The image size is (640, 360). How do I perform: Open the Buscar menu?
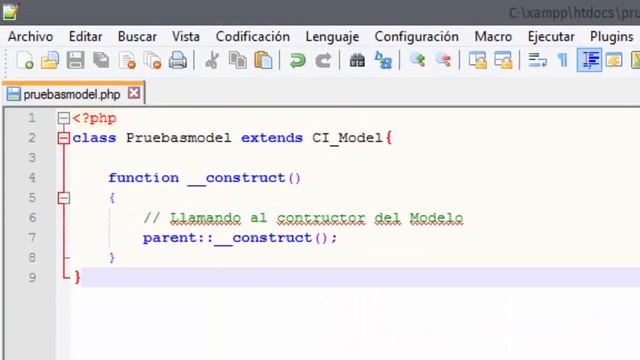(x=137, y=37)
